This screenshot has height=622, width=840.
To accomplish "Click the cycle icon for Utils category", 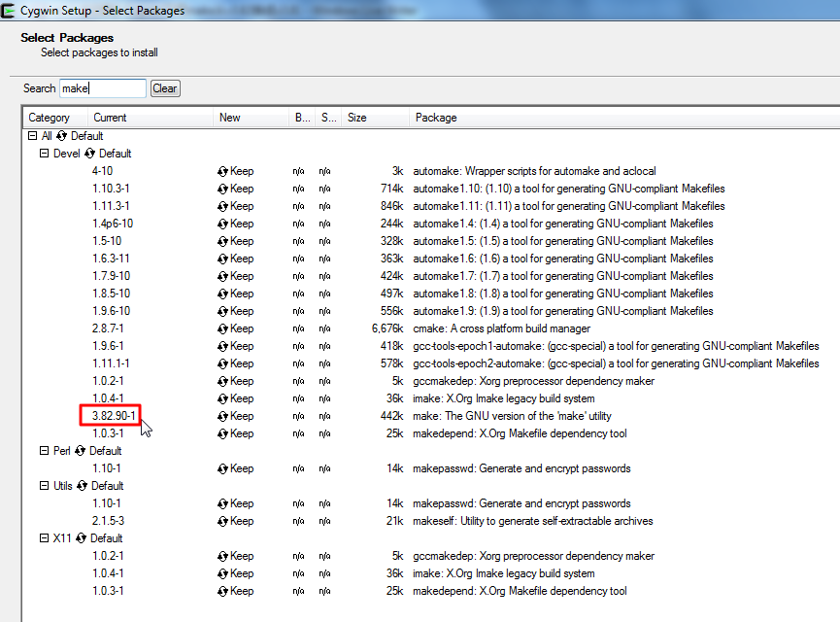I will [82, 486].
